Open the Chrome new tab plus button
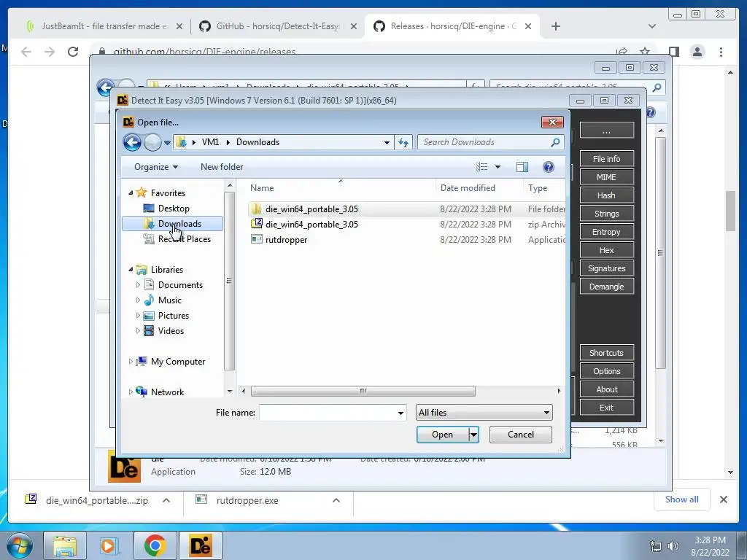 coord(555,26)
